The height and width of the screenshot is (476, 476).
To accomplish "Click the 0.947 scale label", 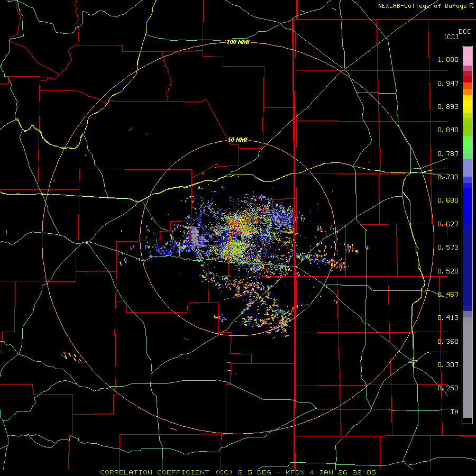I will [448, 83].
